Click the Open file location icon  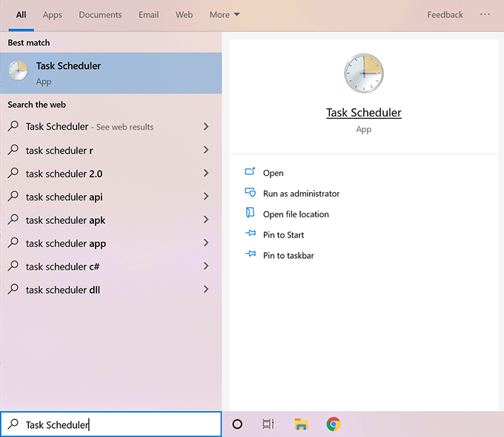click(250, 212)
